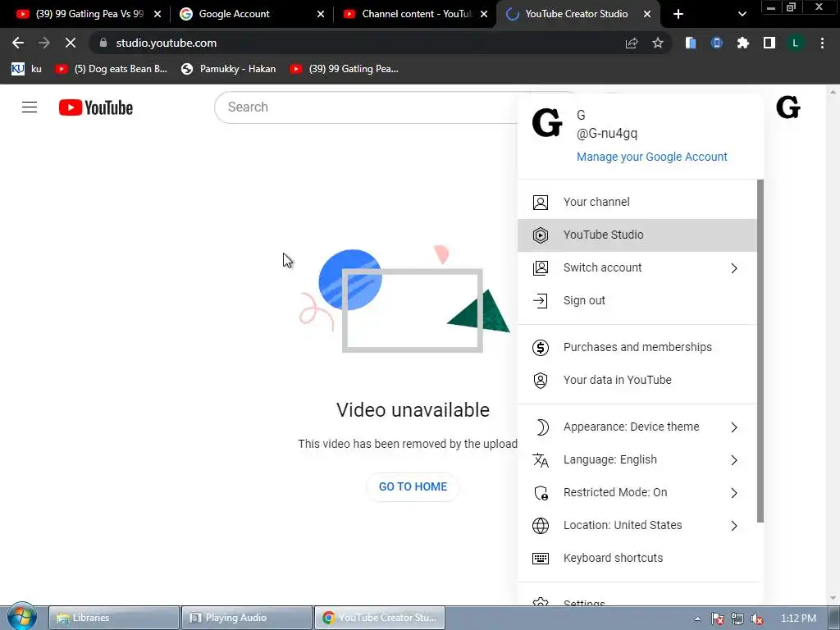Click the Language translate icon
The width and height of the screenshot is (840, 630).
pos(541,460)
